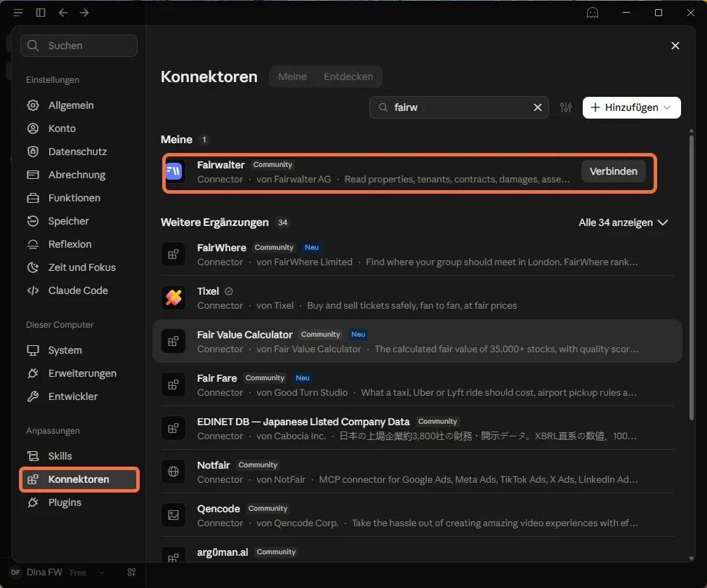Open the Skills section

pyautogui.click(x=79, y=456)
